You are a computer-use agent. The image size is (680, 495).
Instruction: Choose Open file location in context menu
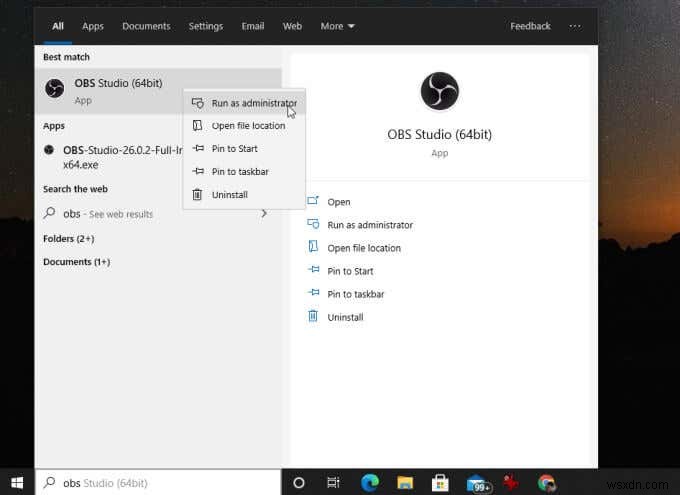click(245, 125)
